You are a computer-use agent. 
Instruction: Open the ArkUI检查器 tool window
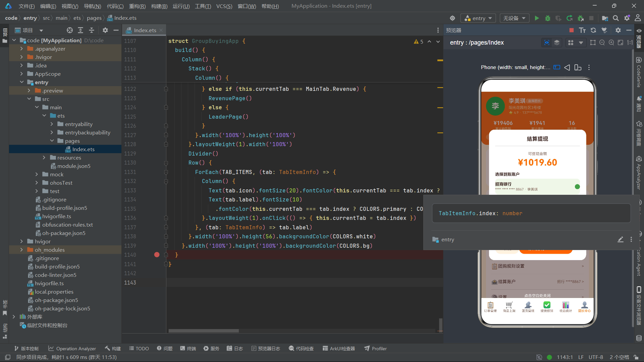coord(339,349)
